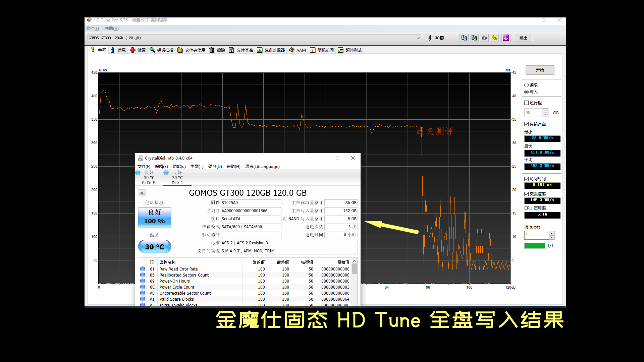This screenshot has width=644, height=362.
Task: Open CrystalDiskInfo 语言(L)(Language) menu
Action: point(262,167)
